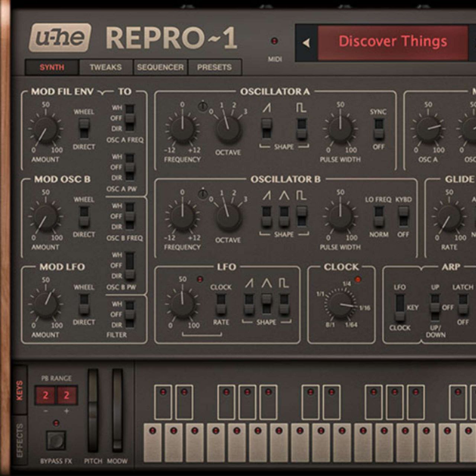Toggle LFO triangle shape switch

tap(266, 304)
